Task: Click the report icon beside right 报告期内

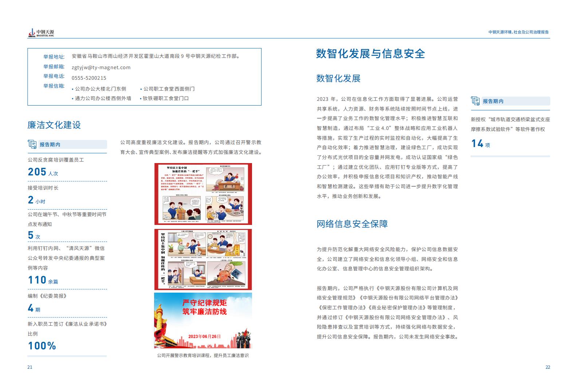Action: click(x=475, y=101)
